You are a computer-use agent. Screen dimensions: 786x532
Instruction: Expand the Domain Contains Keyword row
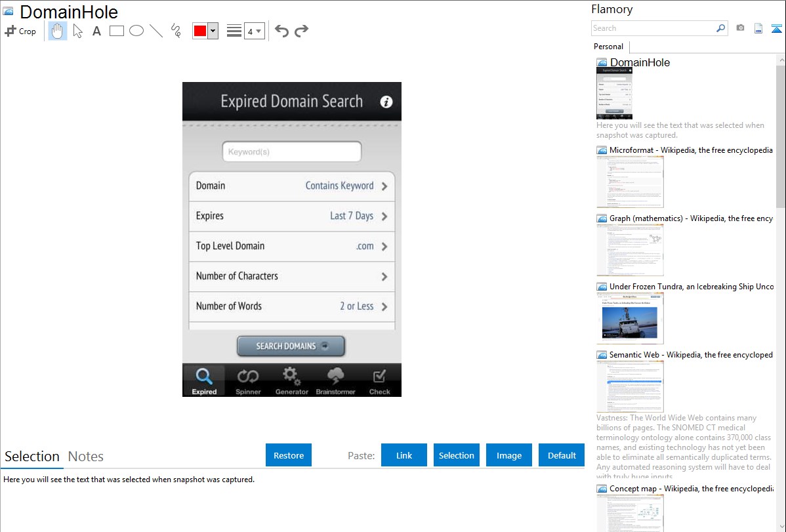pyautogui.click(x=292, y=186)
